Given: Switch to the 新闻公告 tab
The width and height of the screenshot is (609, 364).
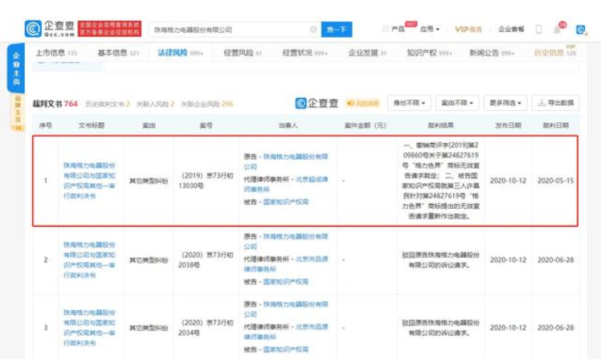Looking at the screenshot, I should pos(492,53).
